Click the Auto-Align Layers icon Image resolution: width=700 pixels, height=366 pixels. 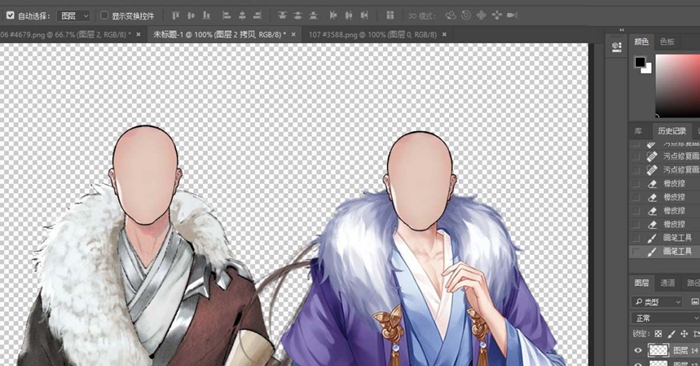390,16
